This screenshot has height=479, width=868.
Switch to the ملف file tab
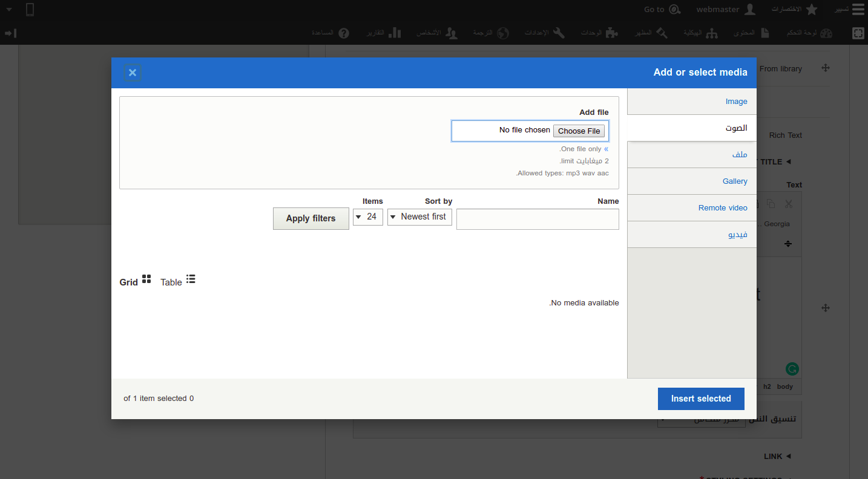point(692,155)
